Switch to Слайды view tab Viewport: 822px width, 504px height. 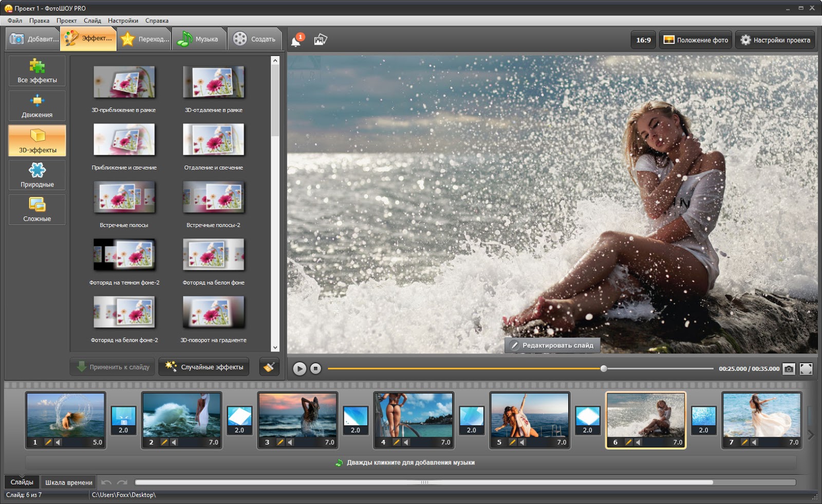[22, 482]
